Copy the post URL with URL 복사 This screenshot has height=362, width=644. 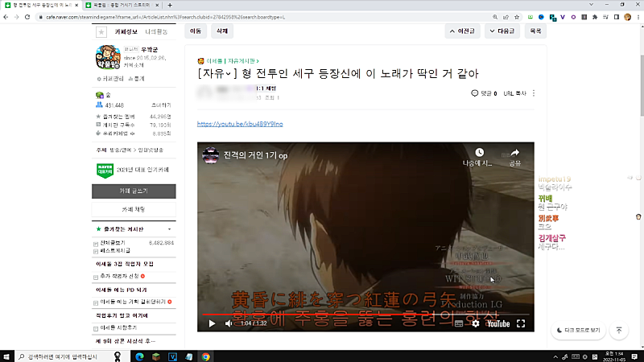click(x=514, y=93)
